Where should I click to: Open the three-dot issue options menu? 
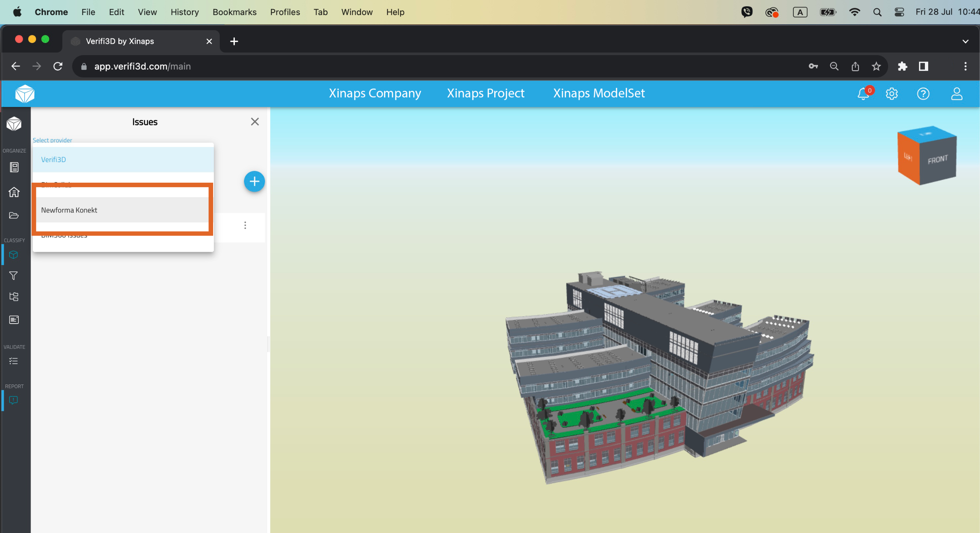point(245,226)
